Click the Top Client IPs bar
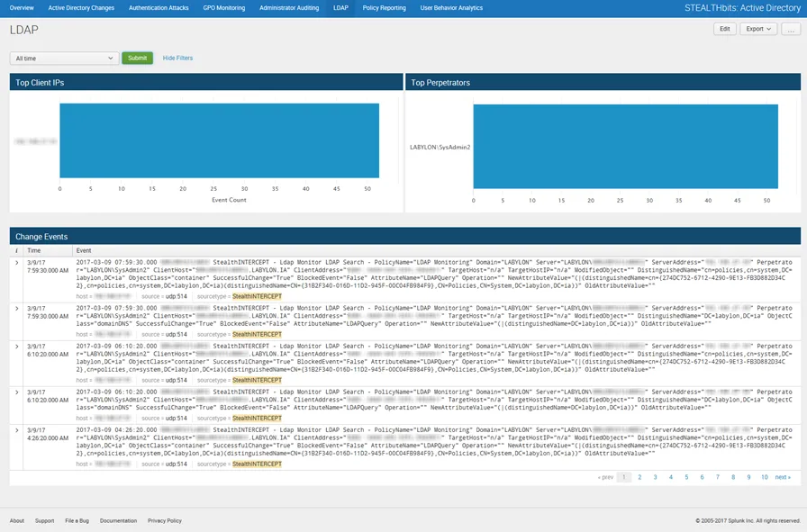The width and height of the screenshot is (807, 532). 219,140
